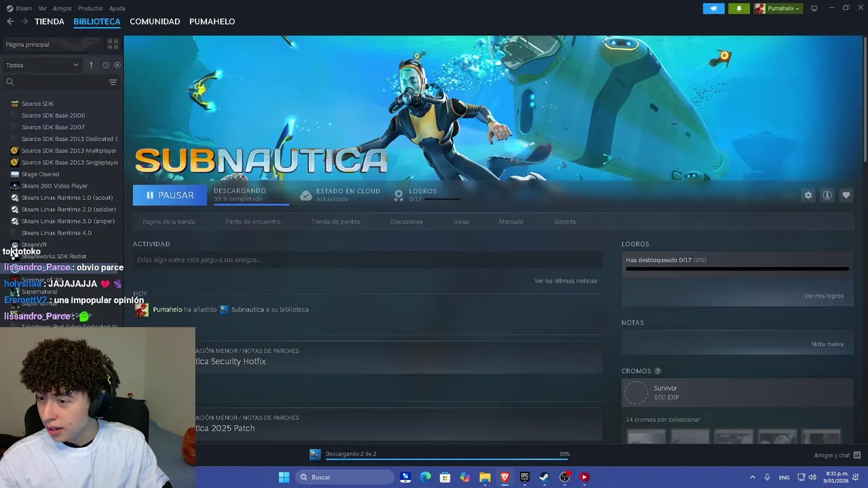Viewport: 868px width, 488px height.
Task: Open the Discusiones tab
Action: 406,222
